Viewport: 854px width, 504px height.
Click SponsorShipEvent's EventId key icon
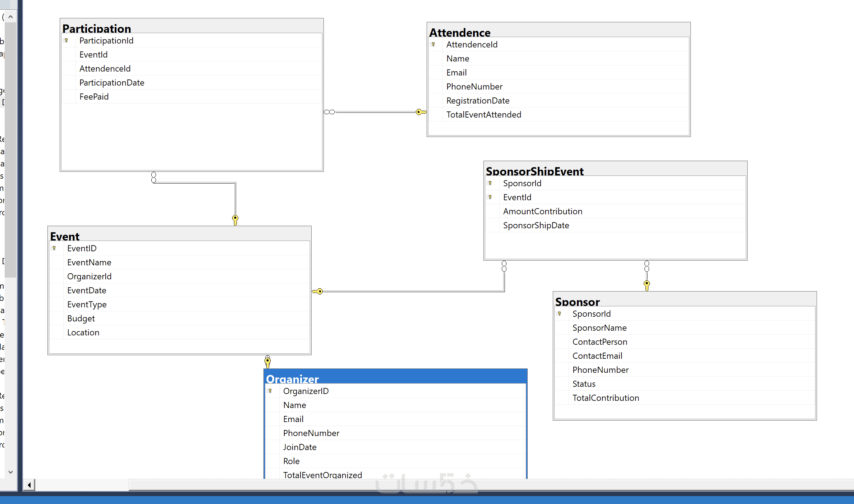(490, 197)
